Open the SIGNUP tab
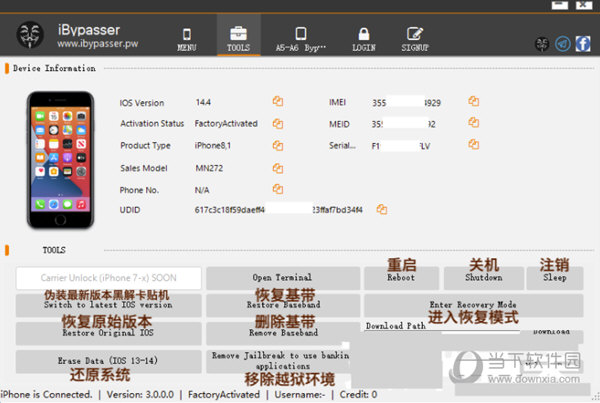The image size is (600, 403). 415,39
